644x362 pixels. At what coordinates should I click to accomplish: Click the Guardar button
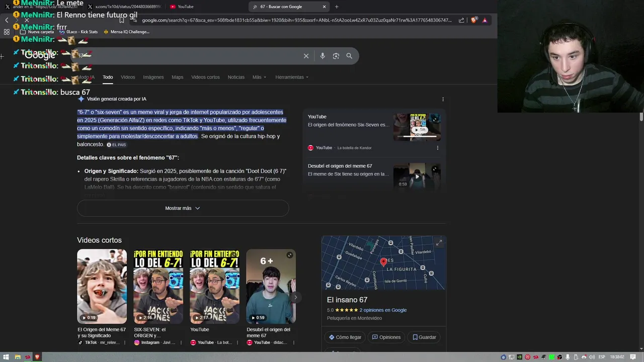[424, 337]
